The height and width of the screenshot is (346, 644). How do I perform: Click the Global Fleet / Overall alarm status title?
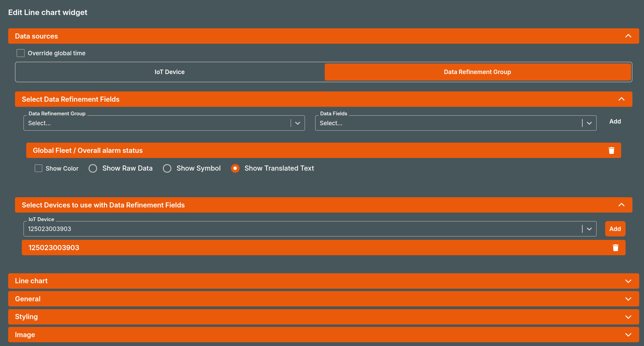(88, 150)
